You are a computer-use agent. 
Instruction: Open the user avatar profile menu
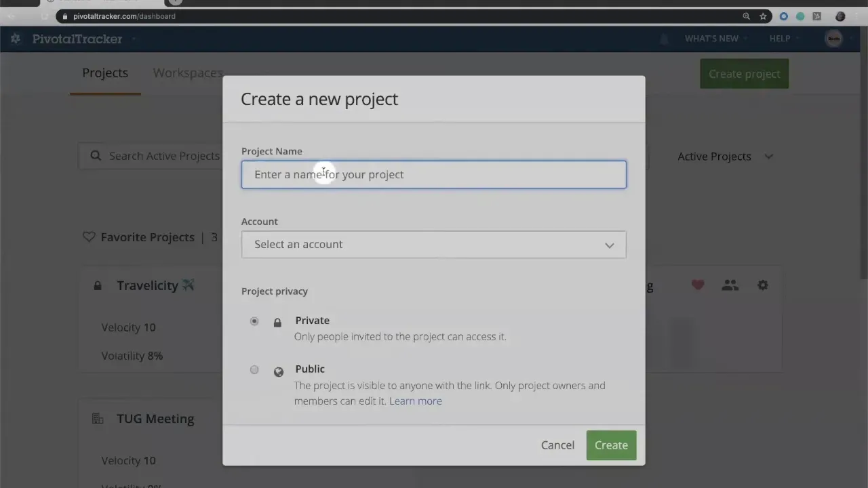tap(833, 39)
